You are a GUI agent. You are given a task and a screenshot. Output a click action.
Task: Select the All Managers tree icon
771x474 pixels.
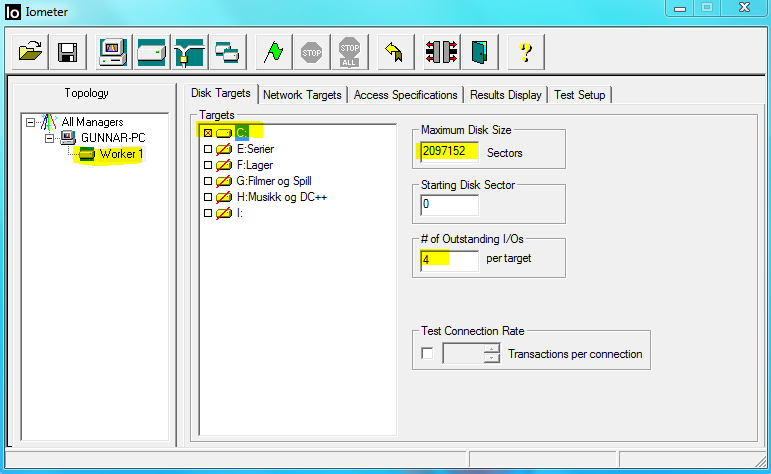(49, 121)
